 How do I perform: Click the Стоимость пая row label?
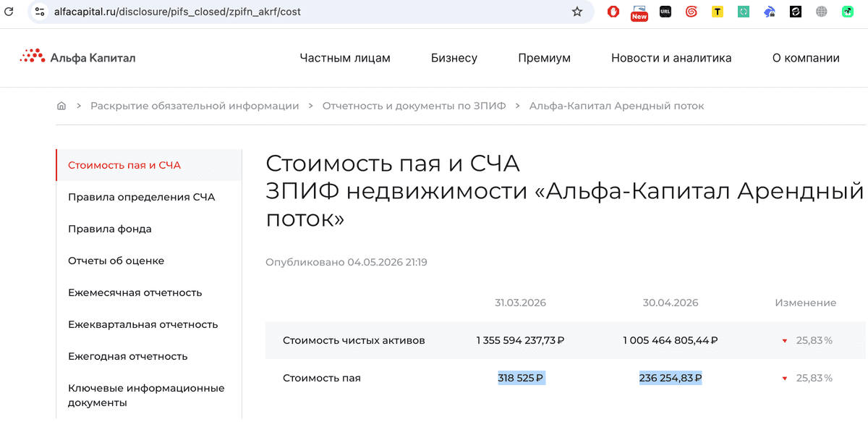coord(322,378)
